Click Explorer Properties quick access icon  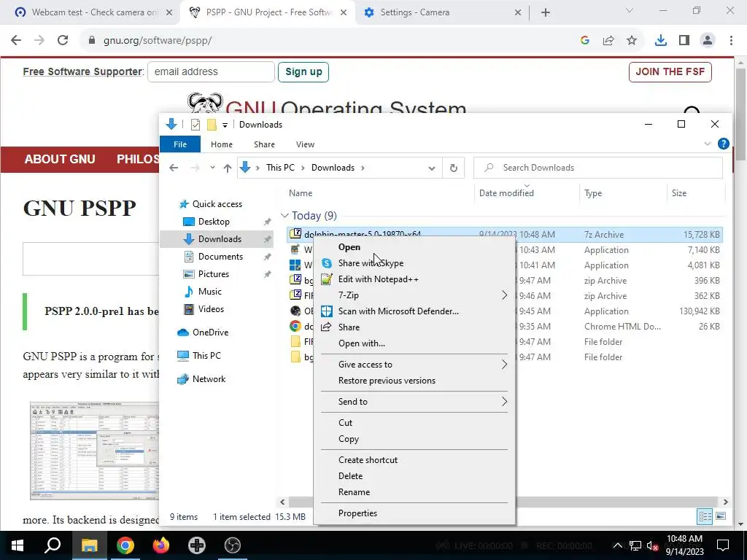pos(196,125)
